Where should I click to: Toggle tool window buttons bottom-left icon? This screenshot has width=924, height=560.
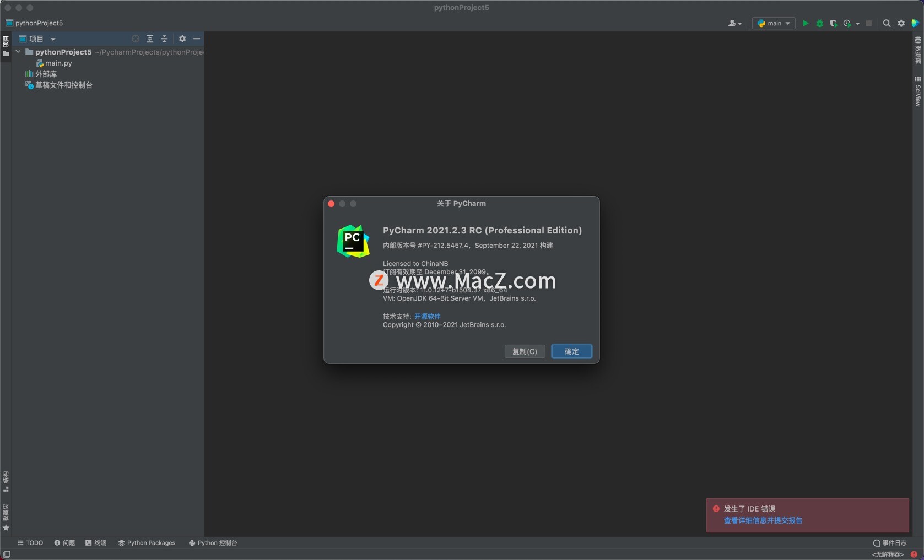pos(7,554)
